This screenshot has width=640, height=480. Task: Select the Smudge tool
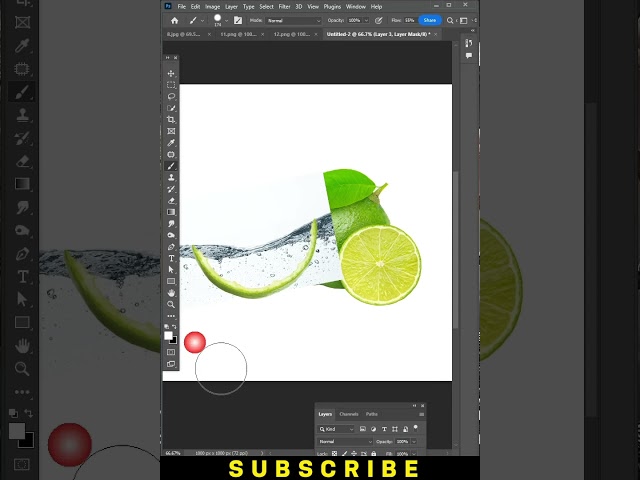tap(171, 224)
